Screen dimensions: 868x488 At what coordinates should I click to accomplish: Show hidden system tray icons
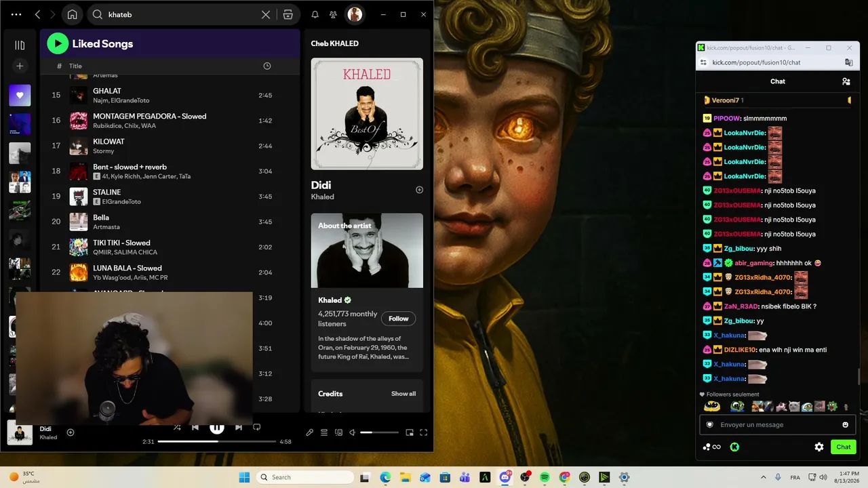point(763,477)
